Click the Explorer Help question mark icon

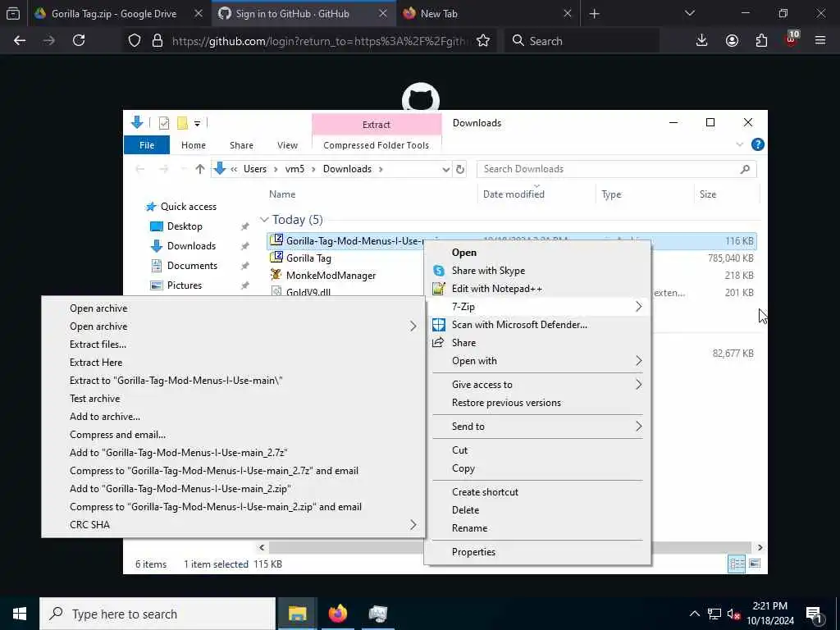(757, 144)
